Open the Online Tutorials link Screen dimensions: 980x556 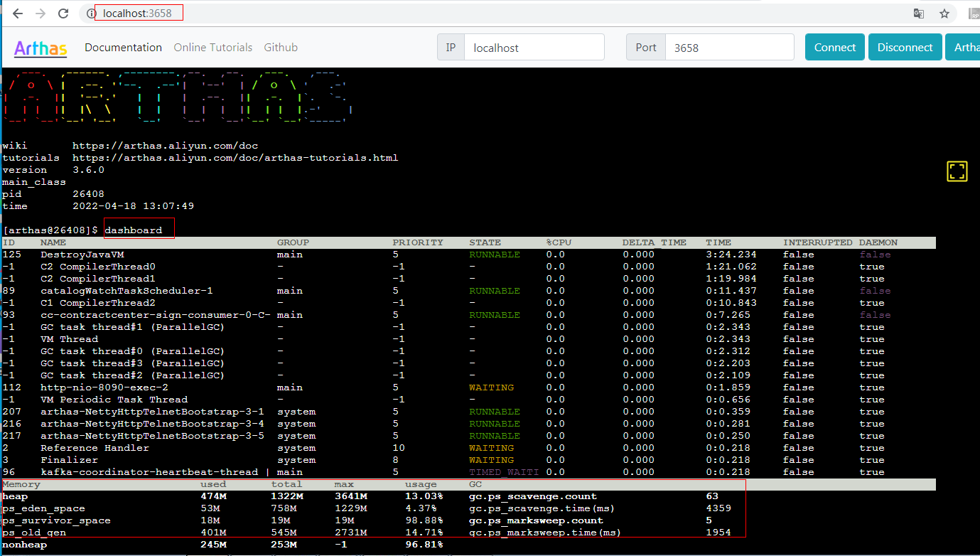213,48
